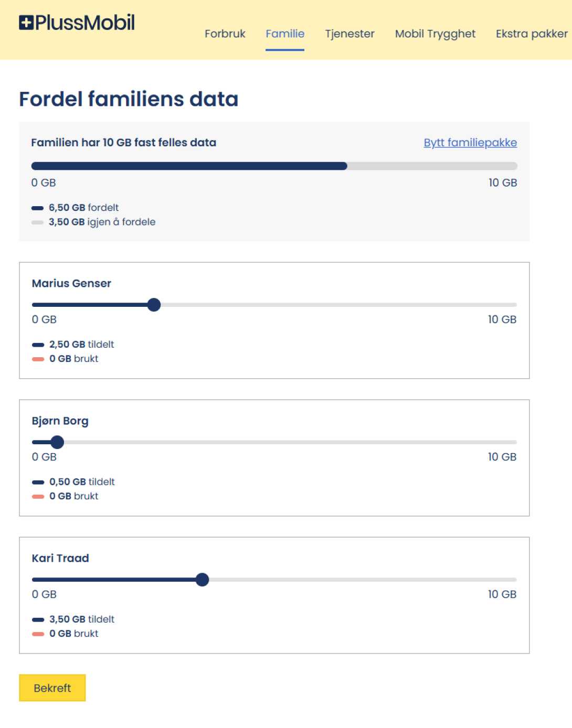
Task: Click the family shared data progress bar
Action: (274, 166)
